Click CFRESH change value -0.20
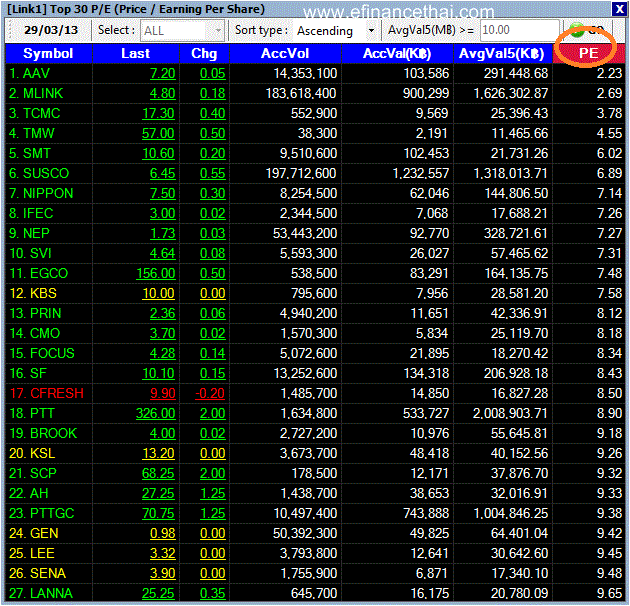The width and height of the screenshot is (630, 606). pyautogui.click(x=210, y=393)
